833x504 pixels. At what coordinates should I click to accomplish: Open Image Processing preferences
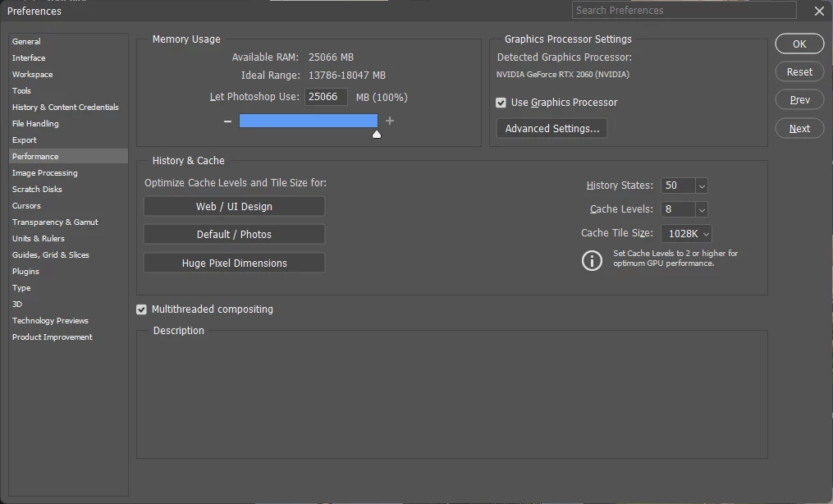click(x=68, y=173)
